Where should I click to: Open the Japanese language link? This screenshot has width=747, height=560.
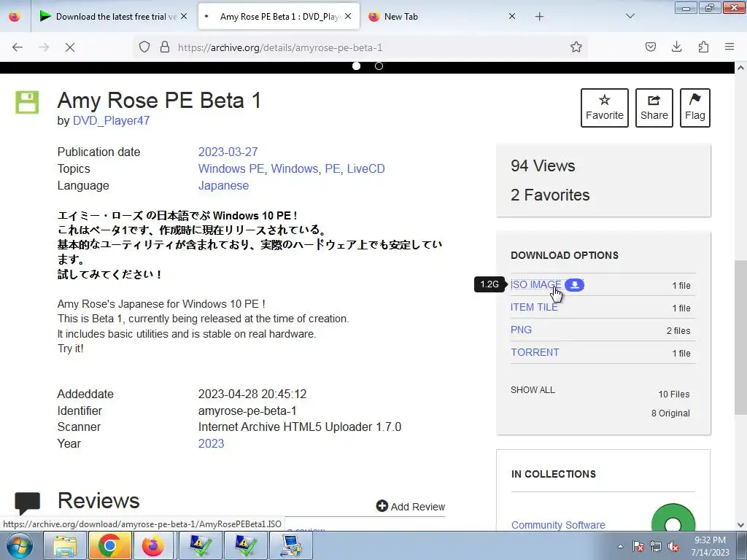223,185
